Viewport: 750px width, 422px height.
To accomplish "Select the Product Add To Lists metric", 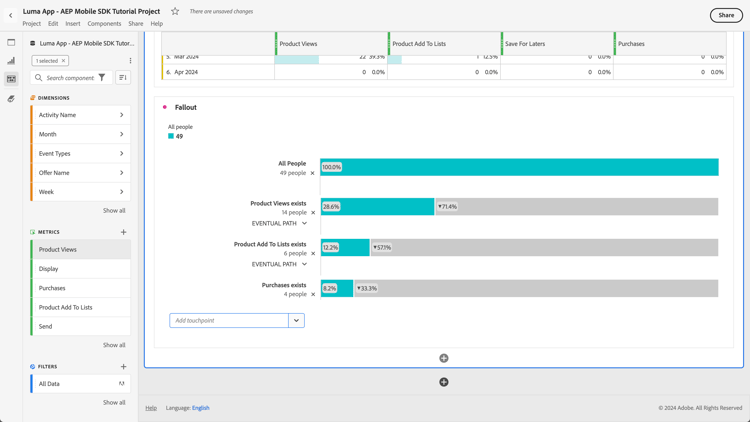I will click(80, 307).
